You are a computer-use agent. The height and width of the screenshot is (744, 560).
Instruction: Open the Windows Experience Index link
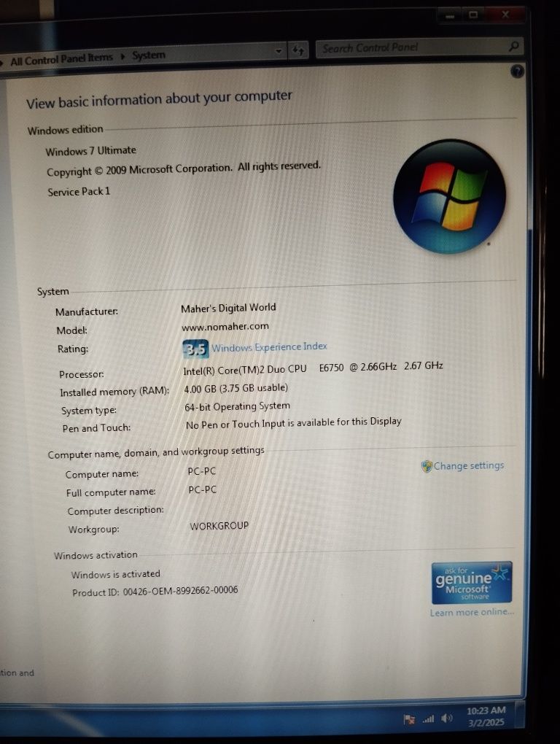[269, 347]
